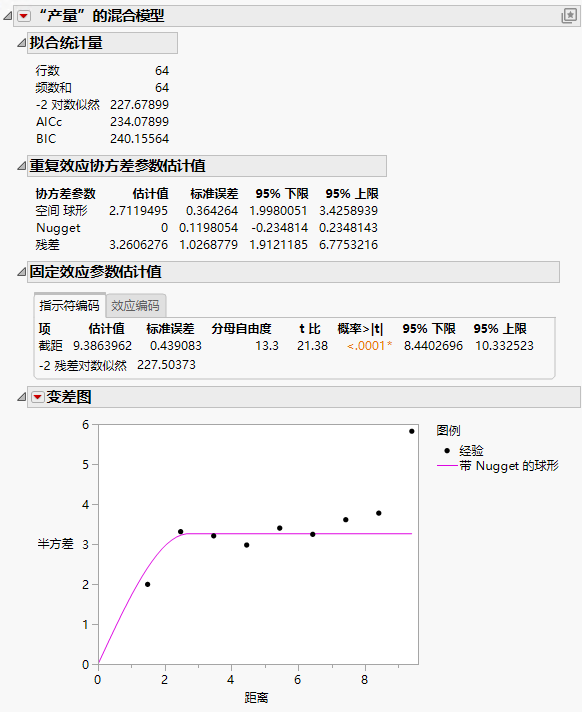Viewport: 582px width, 712px height.
Task: Click the 图例 legend title
Action: (x=449, y=430)
